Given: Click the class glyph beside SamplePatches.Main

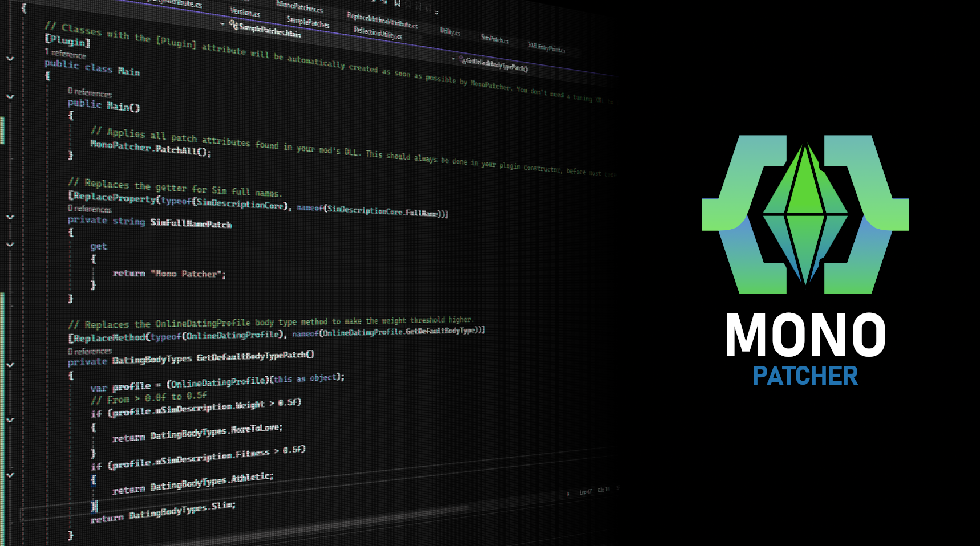Looking at the screenshot, I should (233, 25).
